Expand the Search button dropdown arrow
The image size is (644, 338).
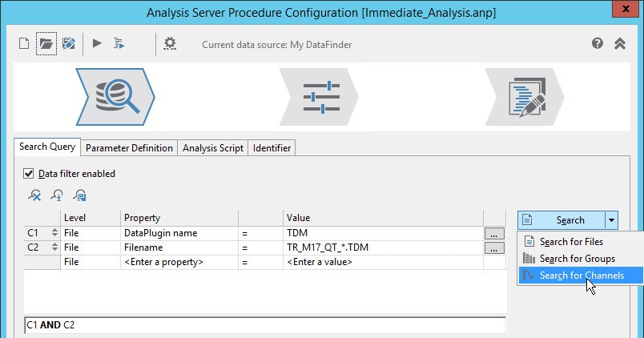coord(611,219)
